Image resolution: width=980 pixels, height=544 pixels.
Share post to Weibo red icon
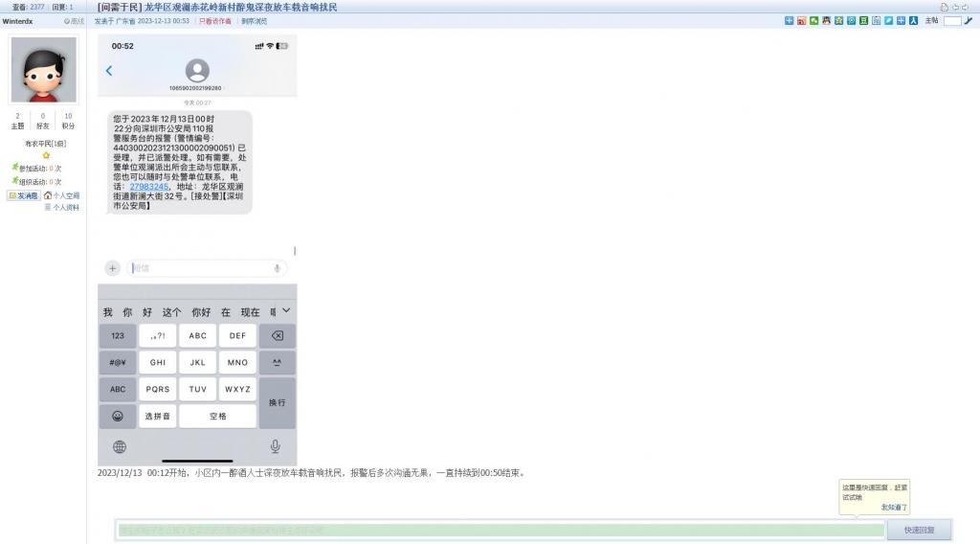801,20
